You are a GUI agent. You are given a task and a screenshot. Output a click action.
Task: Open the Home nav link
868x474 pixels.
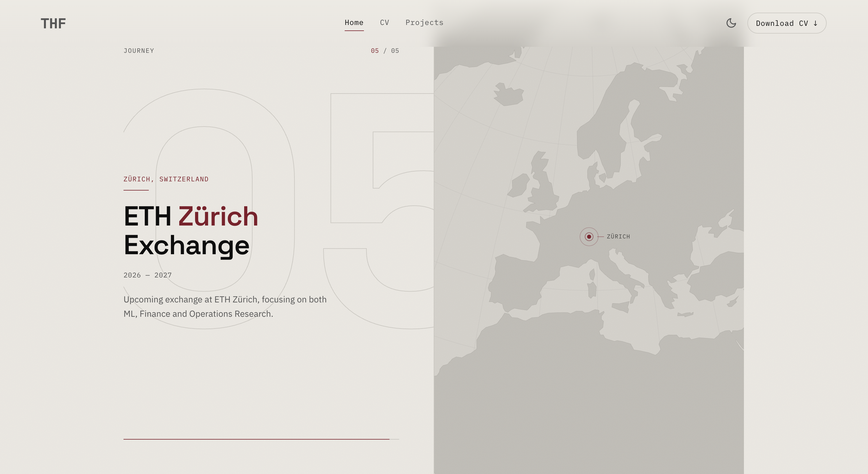tap(354, 23)
